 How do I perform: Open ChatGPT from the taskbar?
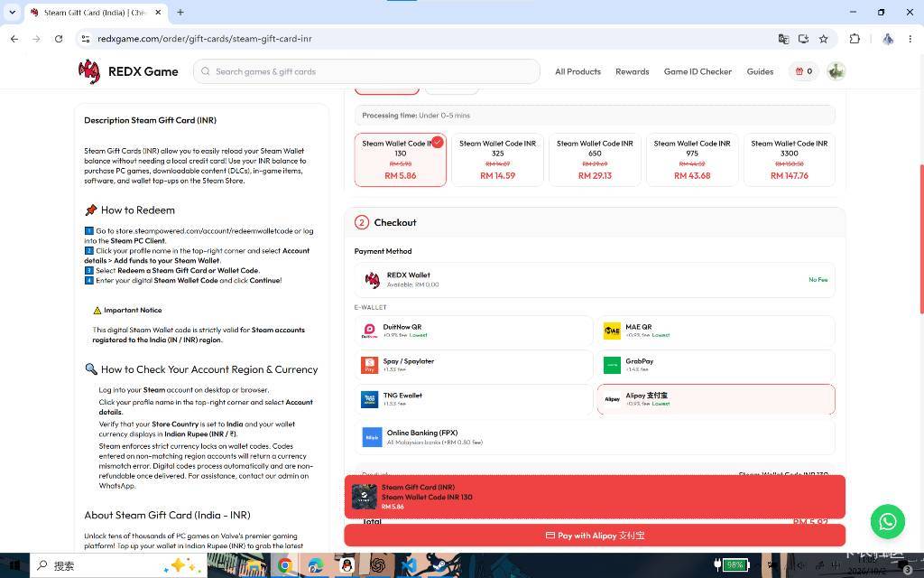point(378,565)
